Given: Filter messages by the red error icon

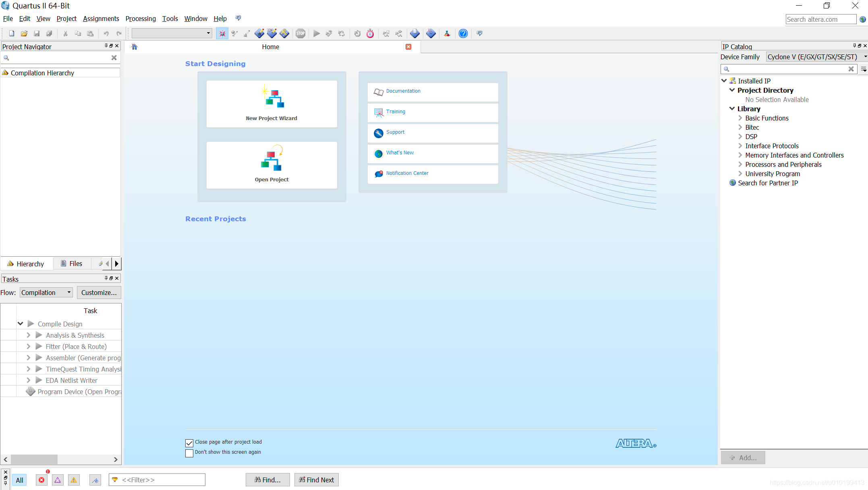Looking at the screenshot, I should point(41,480).
